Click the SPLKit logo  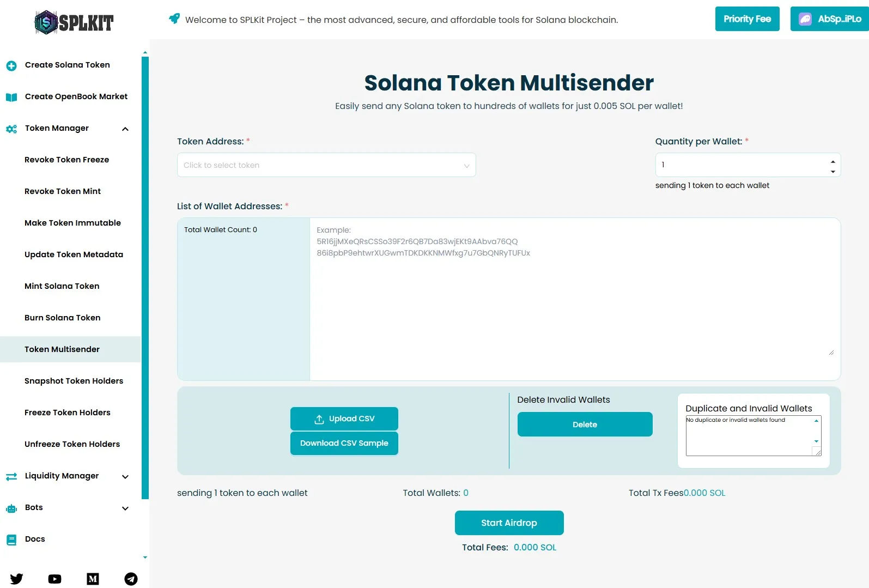(74, 22)
